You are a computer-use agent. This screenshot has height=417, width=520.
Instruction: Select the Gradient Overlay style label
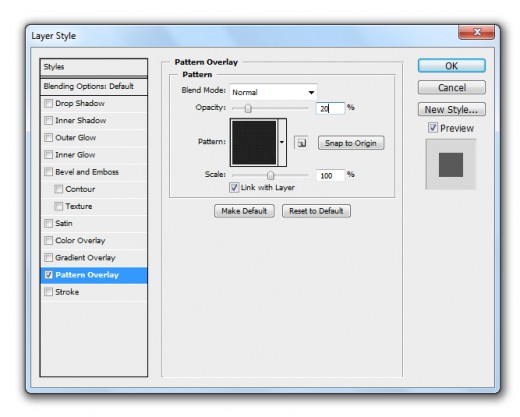point(85,258)
